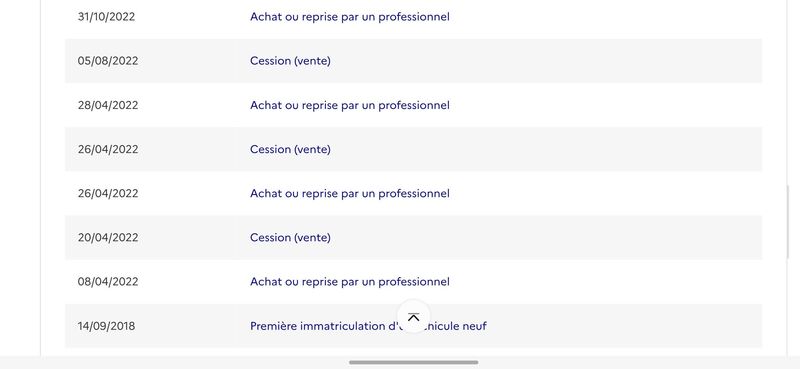
Task: Open Achat ou reprise entry dated 31/10/2022
Action: [349, 16]
